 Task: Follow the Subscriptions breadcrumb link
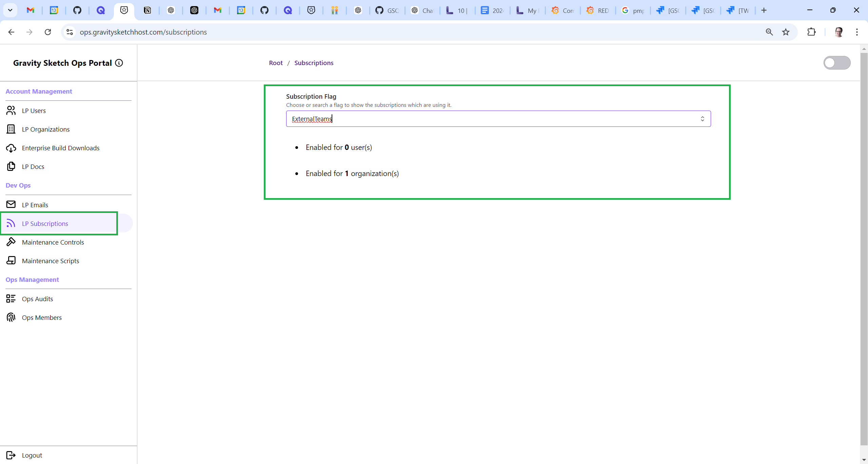[314, 63]
